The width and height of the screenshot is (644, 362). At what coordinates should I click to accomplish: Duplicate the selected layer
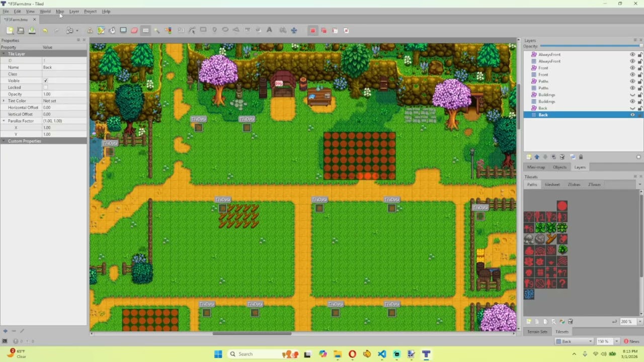553,157
